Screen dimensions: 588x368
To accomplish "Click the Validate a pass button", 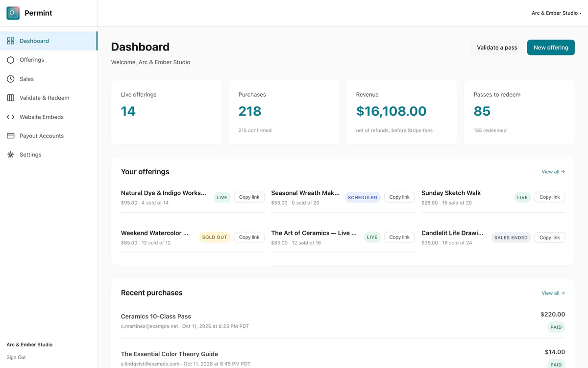I will pos(497,48).
